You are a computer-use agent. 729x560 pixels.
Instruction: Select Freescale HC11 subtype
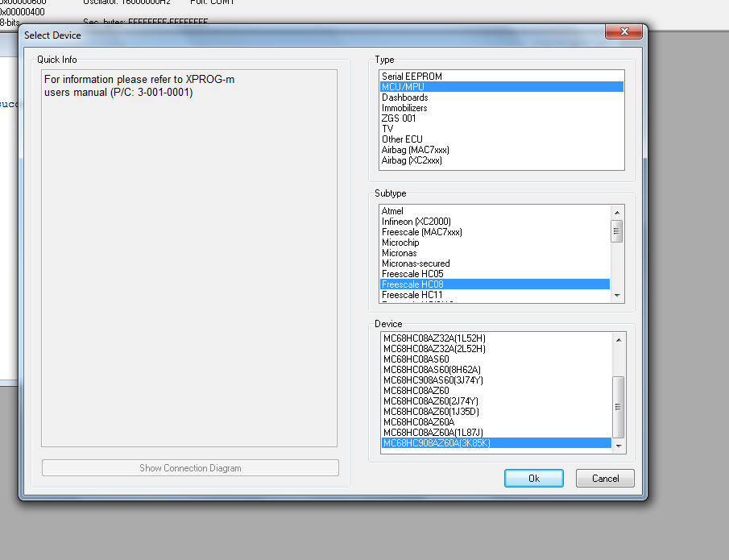click(495, 295)
